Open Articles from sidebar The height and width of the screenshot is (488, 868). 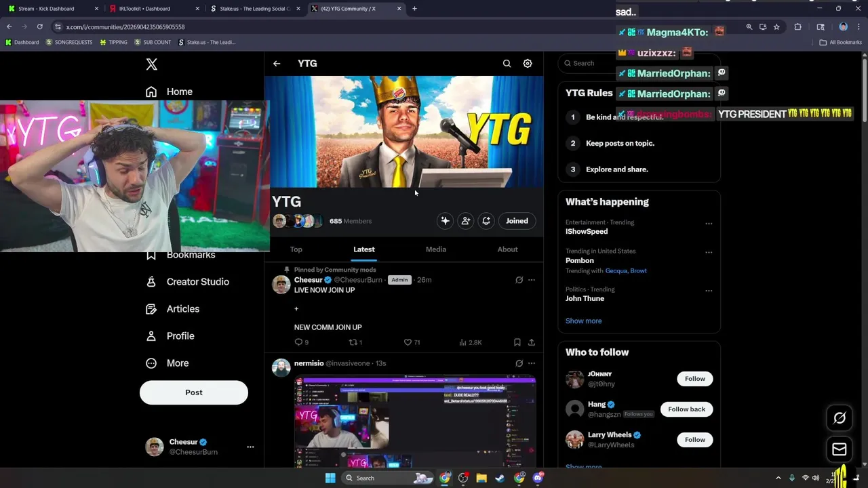point(173,309)
